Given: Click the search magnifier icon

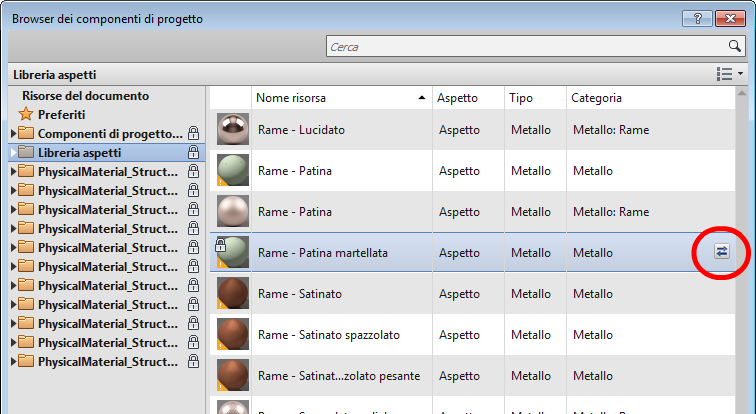Looking at the screenshot, I should point(735,46).
